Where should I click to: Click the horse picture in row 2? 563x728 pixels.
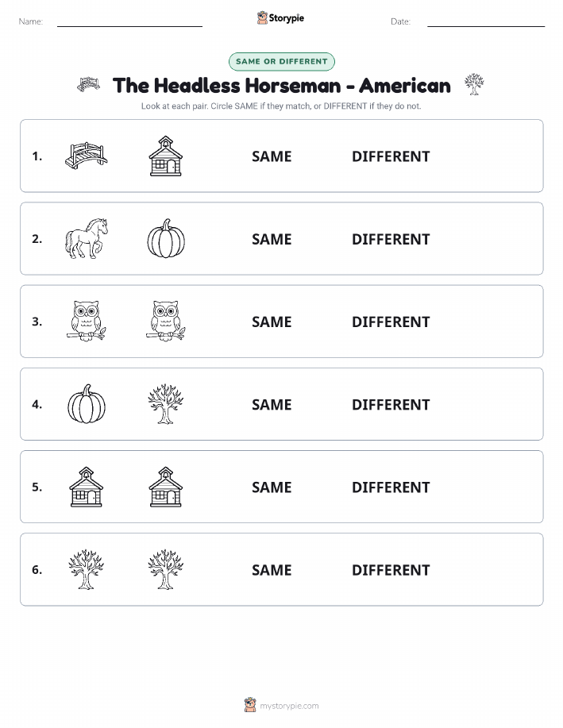87,239
